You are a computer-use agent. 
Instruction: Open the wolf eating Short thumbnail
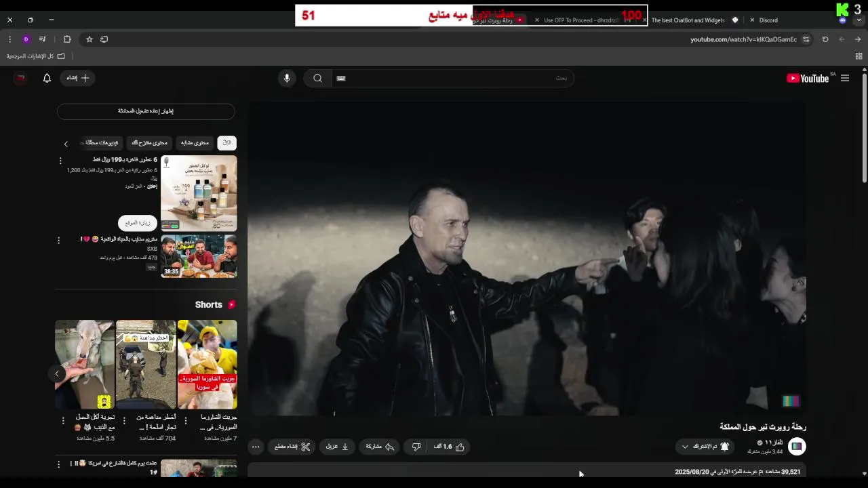(x=85, y=365)
